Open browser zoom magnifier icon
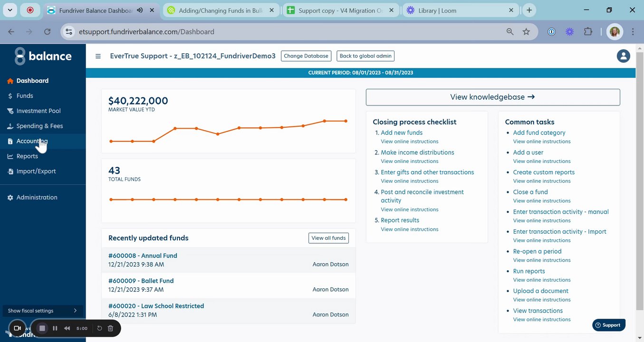Image resolution: width=644 pixels, height=342 pixels. (510, 32)
